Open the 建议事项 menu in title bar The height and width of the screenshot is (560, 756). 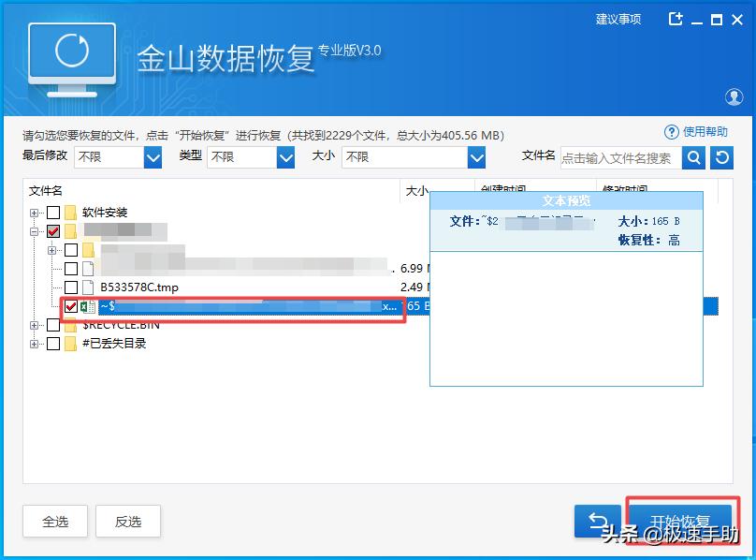[617, 17]
